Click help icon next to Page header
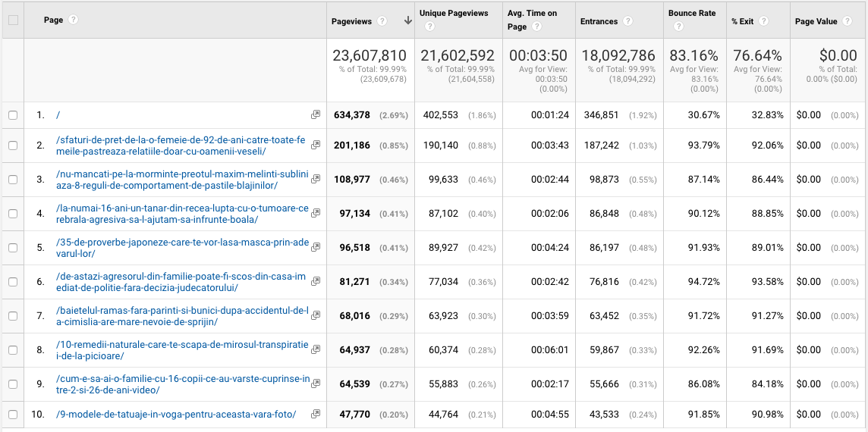The width and height of the screenshot is (868, 432). click(x=74, y=20)
